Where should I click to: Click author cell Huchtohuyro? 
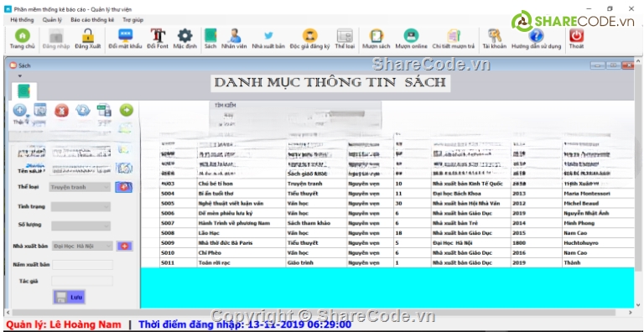click(x=597, y=243)
